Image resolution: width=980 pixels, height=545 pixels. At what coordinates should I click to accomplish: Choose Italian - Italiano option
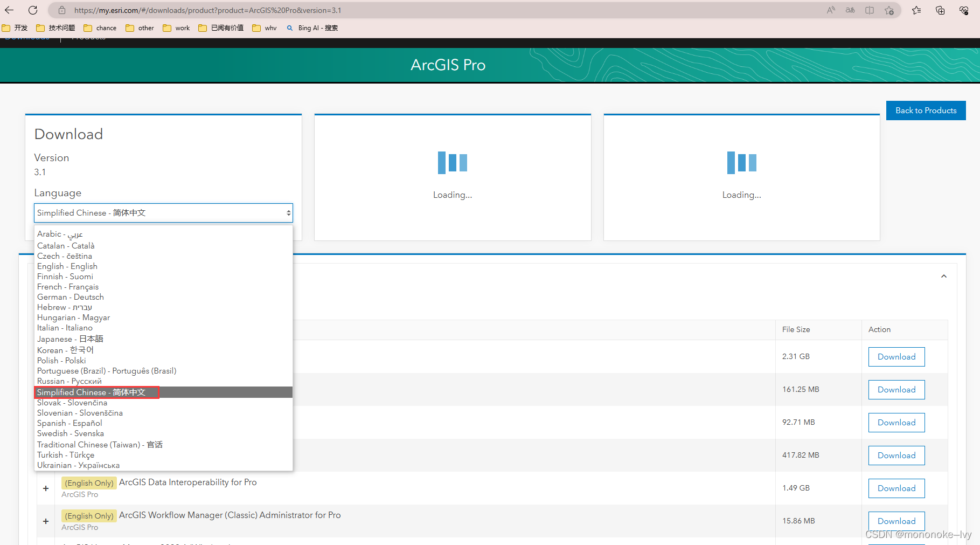[163, 328]
